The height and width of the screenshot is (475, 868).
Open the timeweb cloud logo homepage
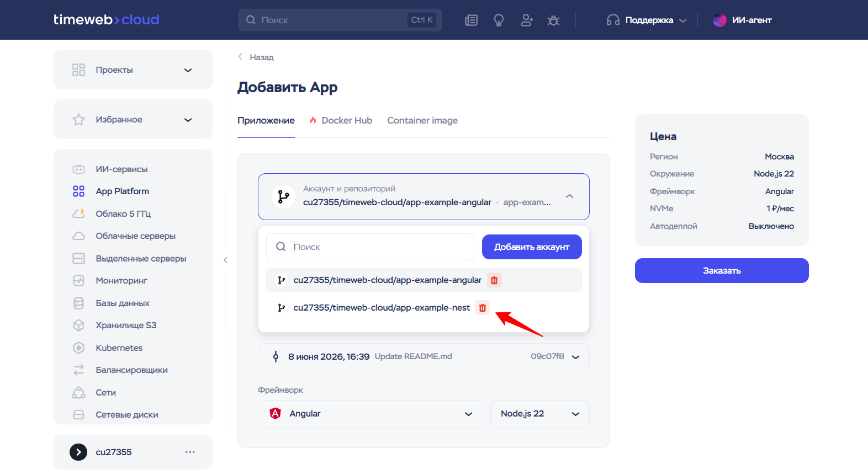pos(106,20)
